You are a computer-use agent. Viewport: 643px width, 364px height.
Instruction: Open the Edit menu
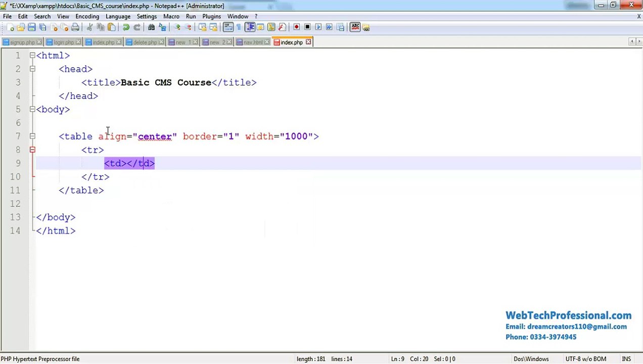click(23, 16)
